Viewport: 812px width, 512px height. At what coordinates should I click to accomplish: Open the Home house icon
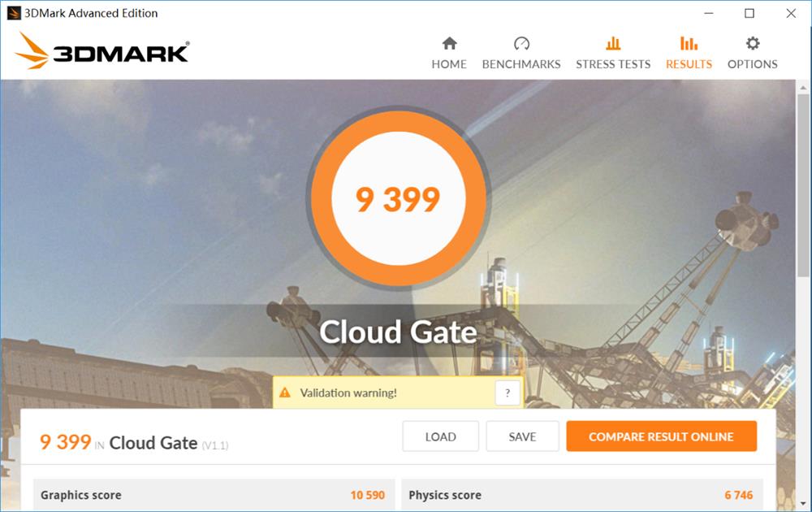(450, 44)
